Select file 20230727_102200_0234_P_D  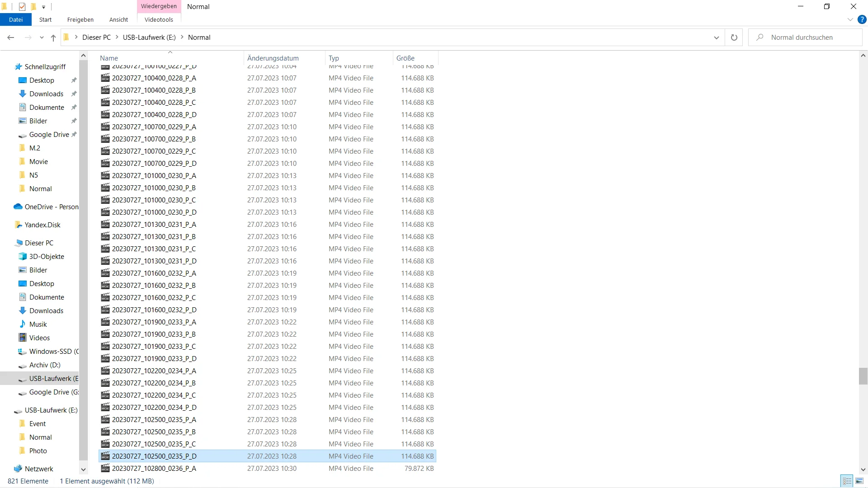click(267, 407)
